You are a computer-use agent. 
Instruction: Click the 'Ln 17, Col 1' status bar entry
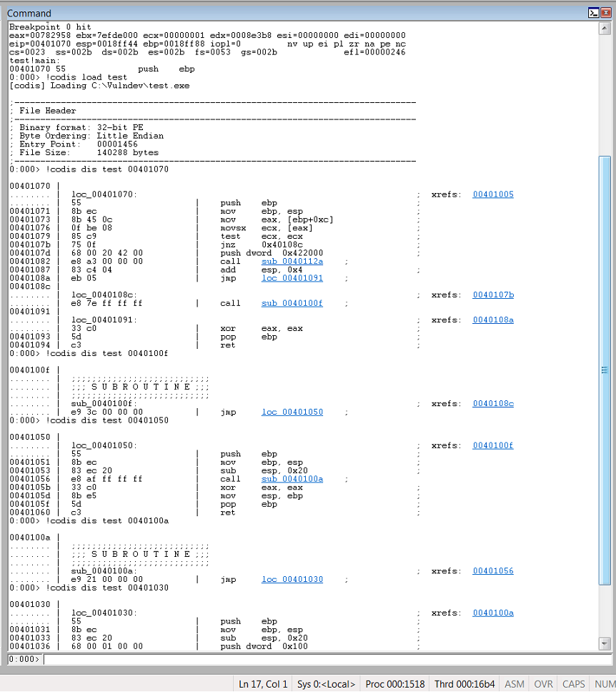[x=263, y=684]
